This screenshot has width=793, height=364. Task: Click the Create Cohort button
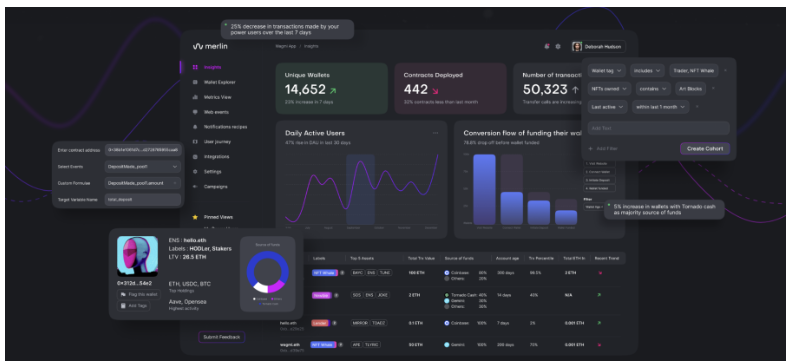704,149
